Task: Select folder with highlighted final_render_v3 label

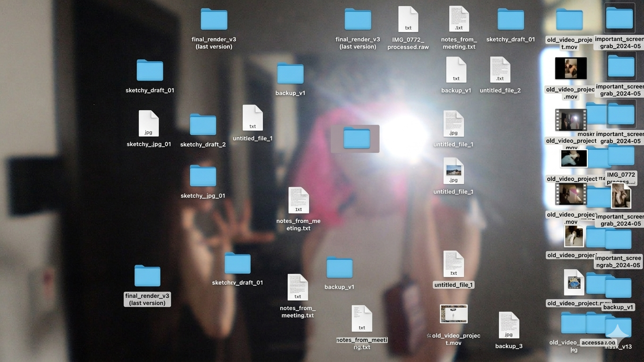Action: pos(147,276)
